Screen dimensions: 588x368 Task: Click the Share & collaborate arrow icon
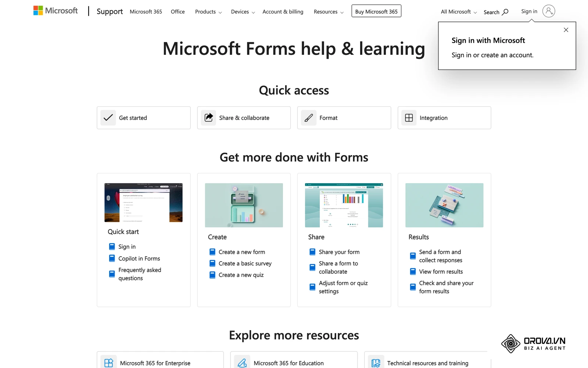tap(208, 118)
